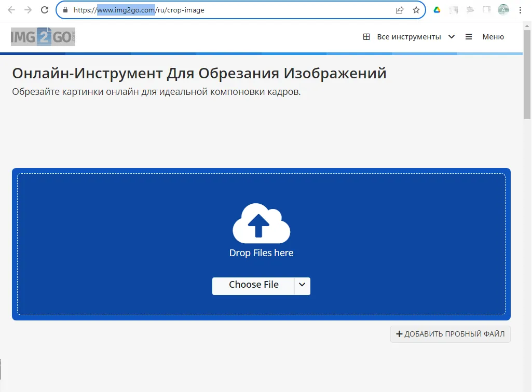Click the share icon in the address bar
Image resolution: width=532 pixels, height=392 pixels.
click(x=399, y=9)
